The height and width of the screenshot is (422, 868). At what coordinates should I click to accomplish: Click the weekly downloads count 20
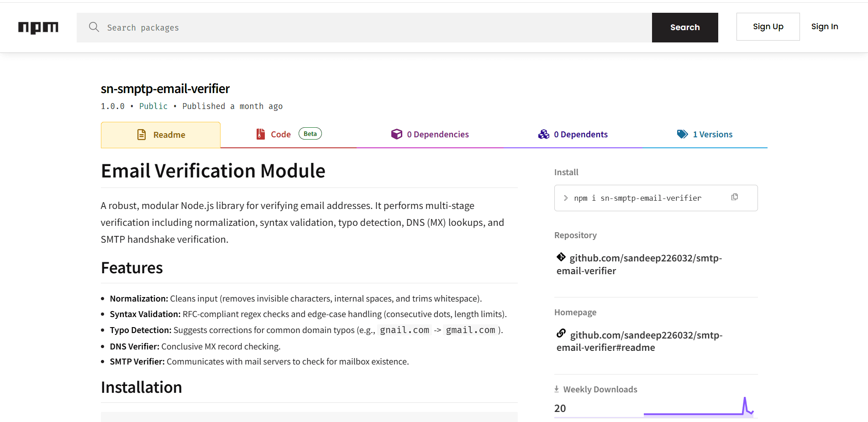point(560,408)
